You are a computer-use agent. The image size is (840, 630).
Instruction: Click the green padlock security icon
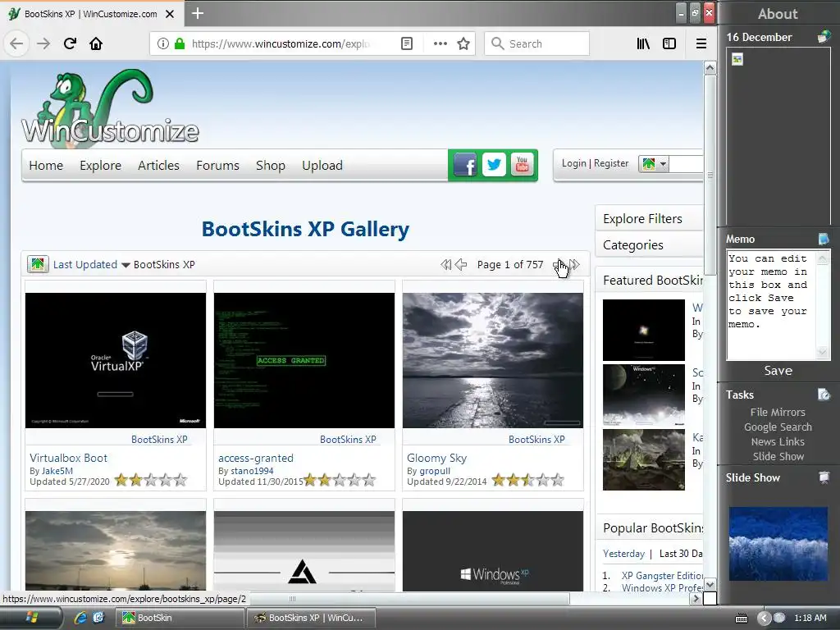coord(180,43)
